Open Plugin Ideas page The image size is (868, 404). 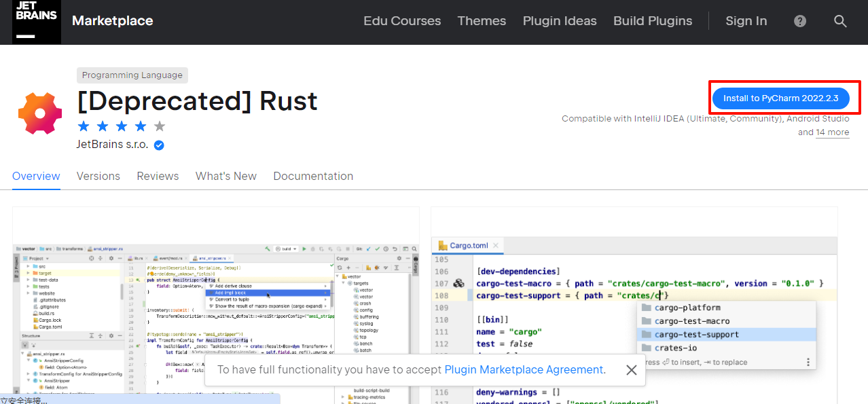560,21
